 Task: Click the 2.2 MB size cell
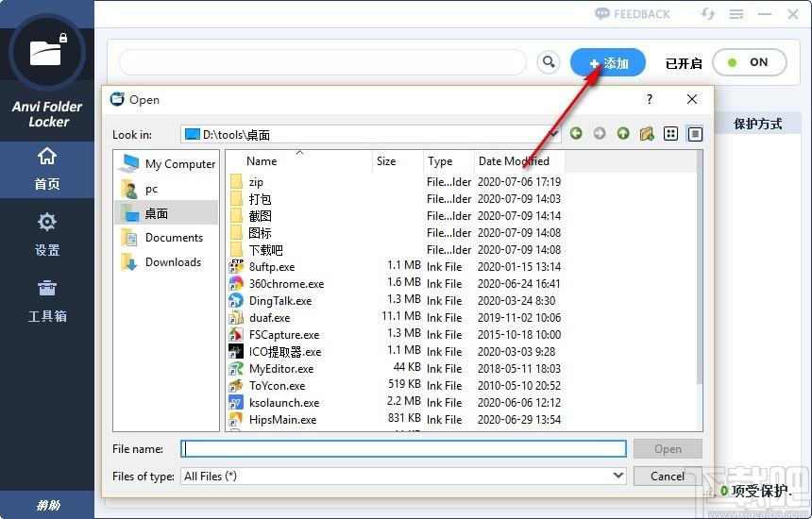click(404, 401)
